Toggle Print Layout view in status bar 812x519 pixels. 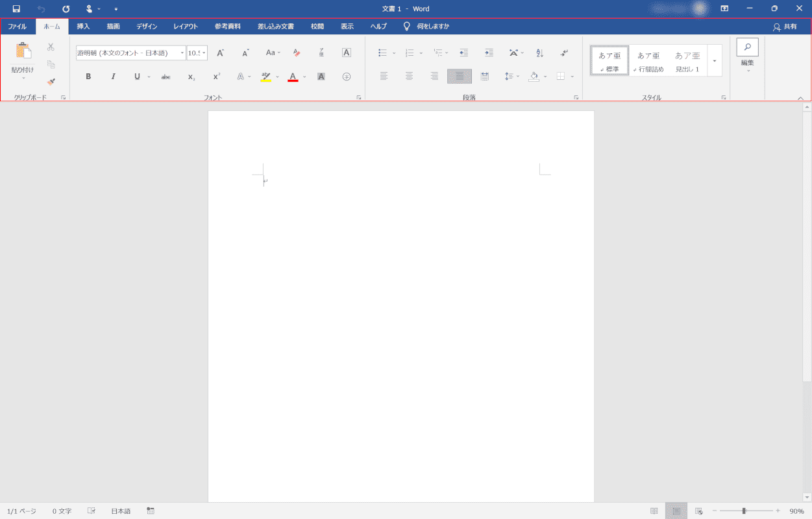676,511
